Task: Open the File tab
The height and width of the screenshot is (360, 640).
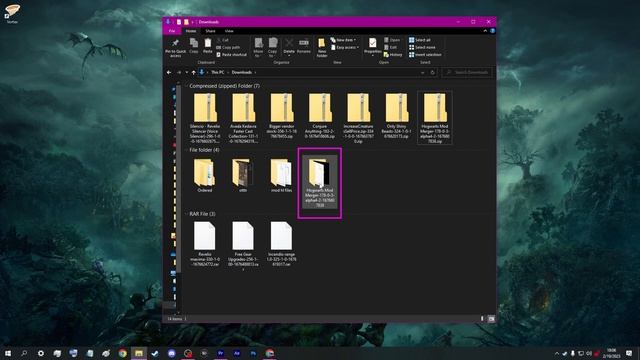Action: (172, 31)
